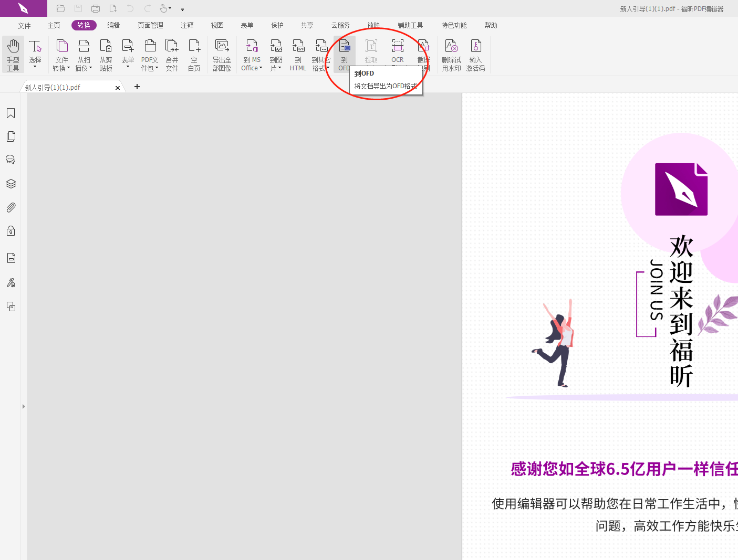
Task: Switch to the 编辑 ribbon tab
Action: point(113,25)
